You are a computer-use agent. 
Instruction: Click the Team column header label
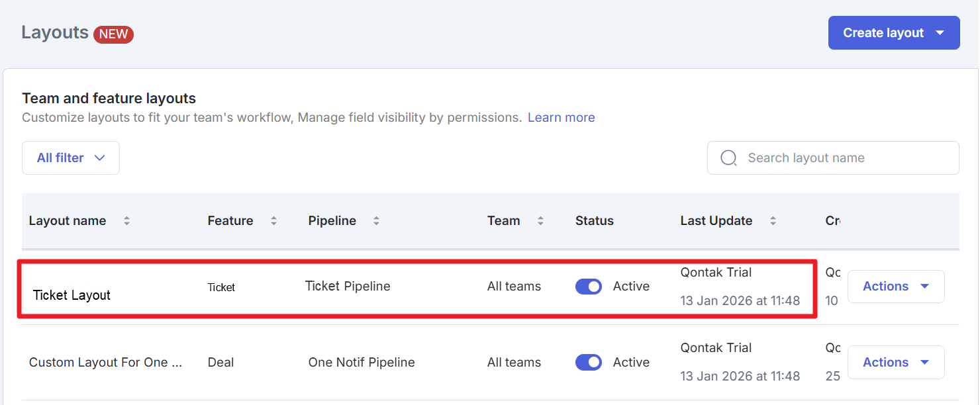[x=503, y=221]
